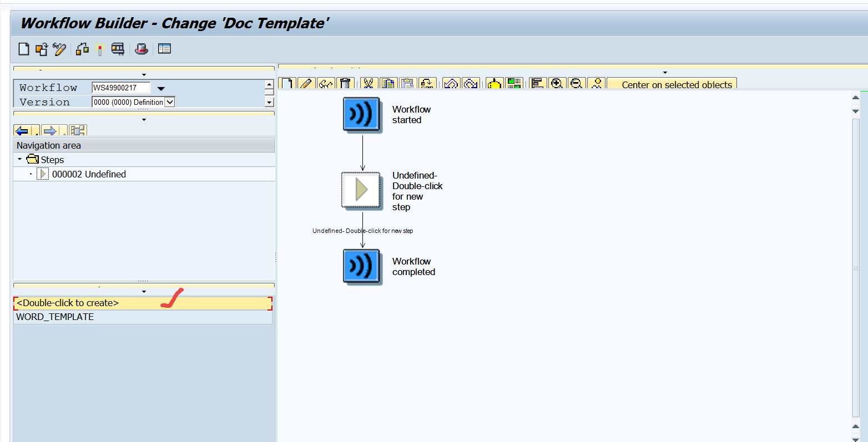Zoom out of the workflow graph
868x442 pixels.
(577, 84)
